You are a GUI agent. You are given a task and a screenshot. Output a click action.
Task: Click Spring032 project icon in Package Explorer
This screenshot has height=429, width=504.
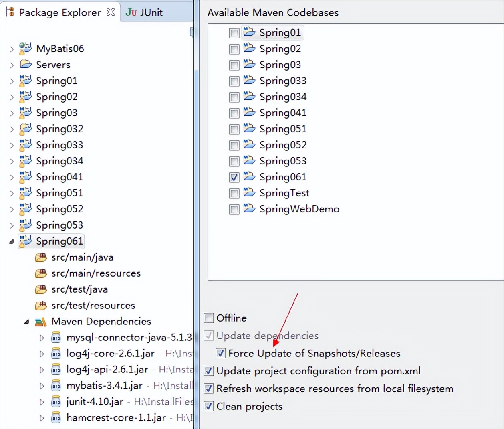tap(25, 129)
